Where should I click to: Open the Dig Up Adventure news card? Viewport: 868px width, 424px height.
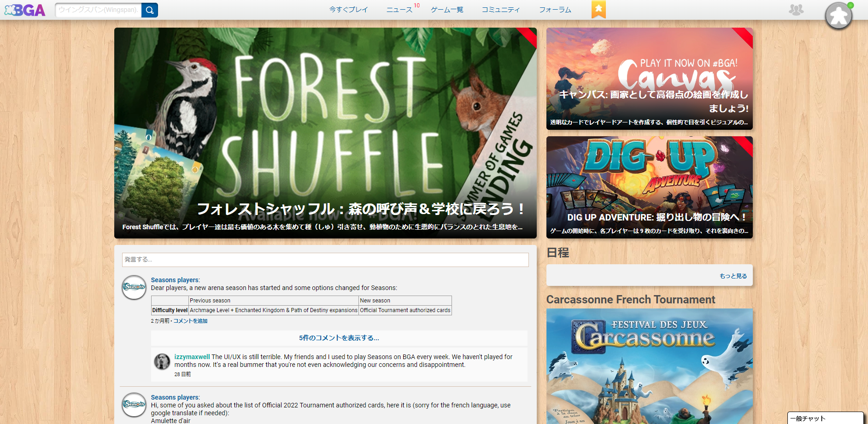pos(650,187)
